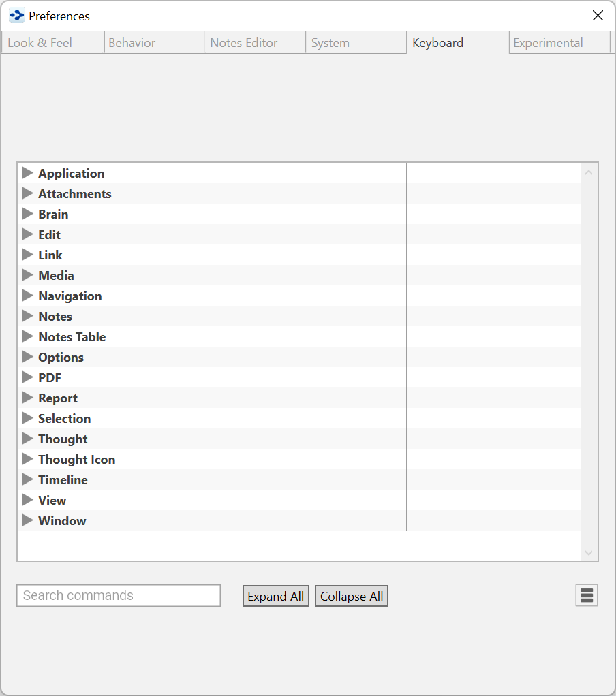The width and height of the screenshot is (616, 696).
Task: Expand the PDF category arrow
Action: pos(27,377)
